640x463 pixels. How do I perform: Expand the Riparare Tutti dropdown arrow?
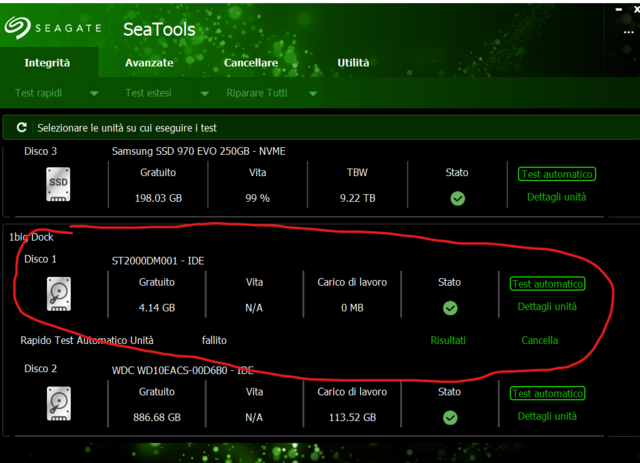[x=313, y=93]
